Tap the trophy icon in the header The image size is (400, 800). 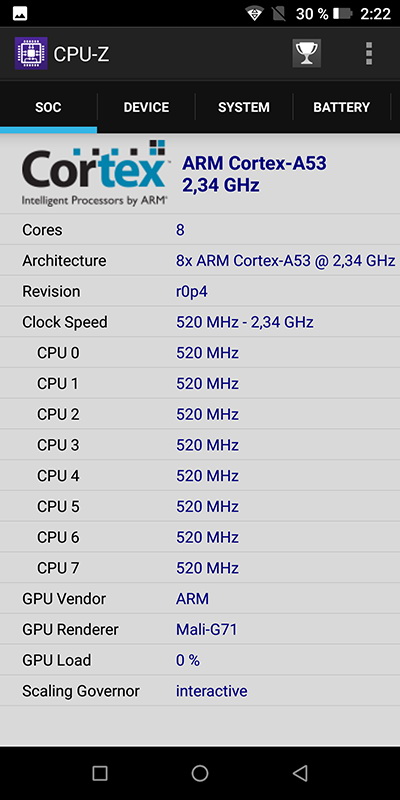point(307,53)
